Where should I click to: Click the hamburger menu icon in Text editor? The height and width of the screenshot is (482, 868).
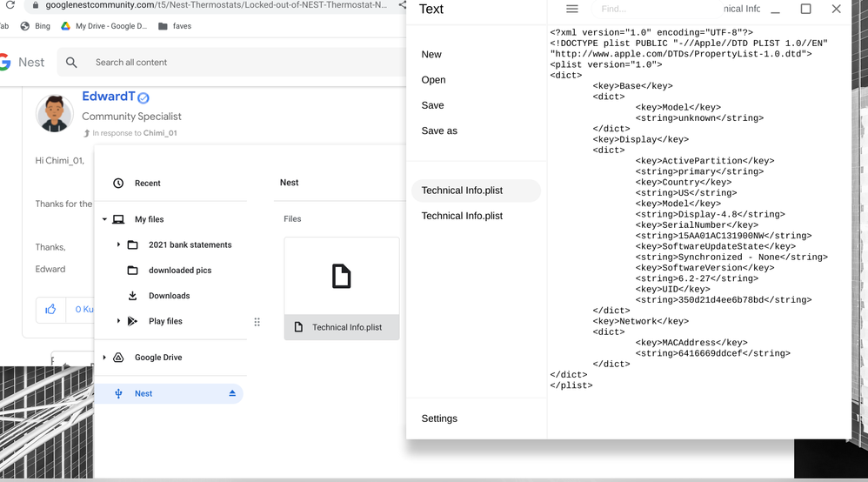571,9
